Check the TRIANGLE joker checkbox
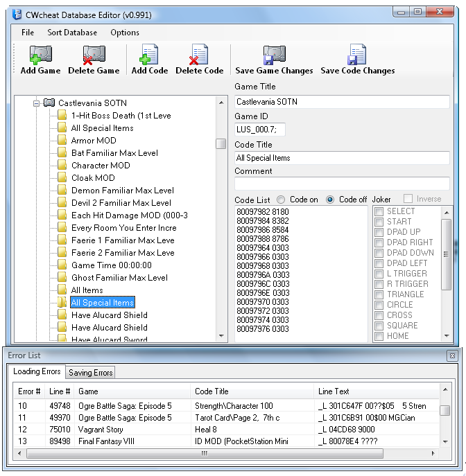This screenshot has height=476, width=466. [379, 294]
